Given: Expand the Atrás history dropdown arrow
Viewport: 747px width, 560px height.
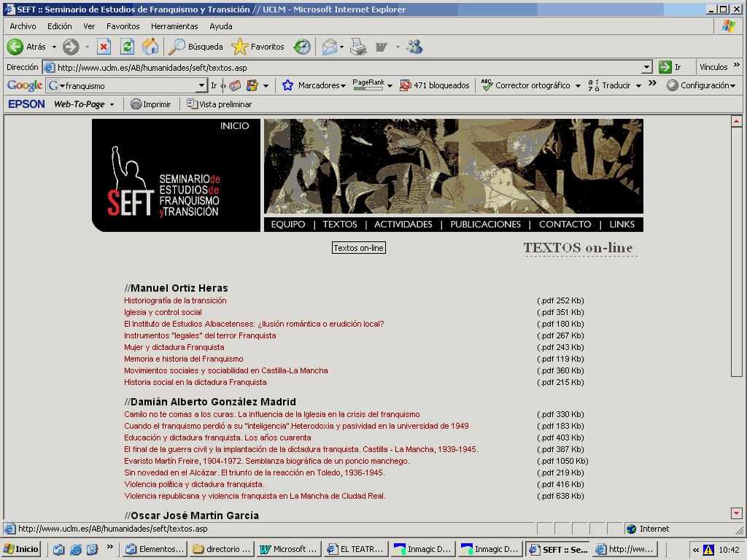Looking at the screenshot, I should 54,47.
